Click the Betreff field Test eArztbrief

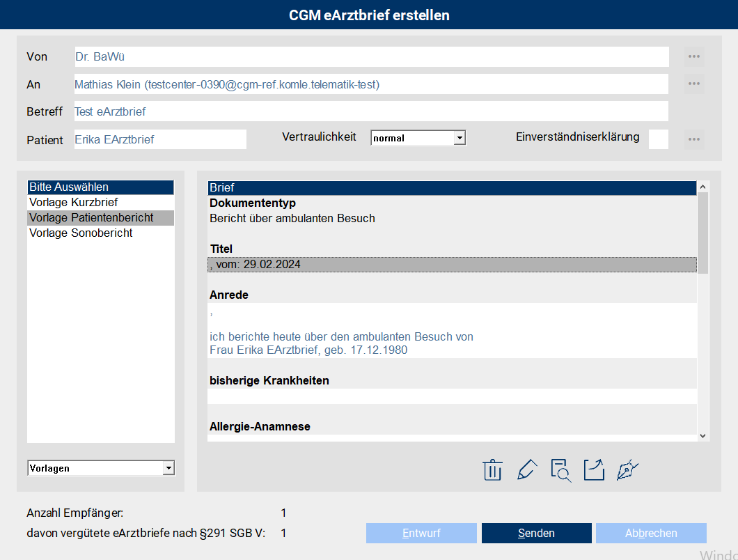click(371, 111)
